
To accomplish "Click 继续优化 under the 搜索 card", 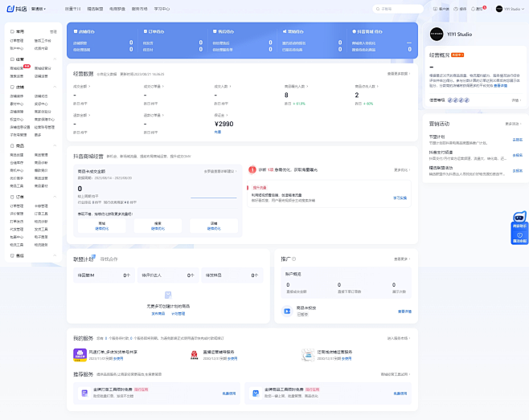I will (158, 228).
